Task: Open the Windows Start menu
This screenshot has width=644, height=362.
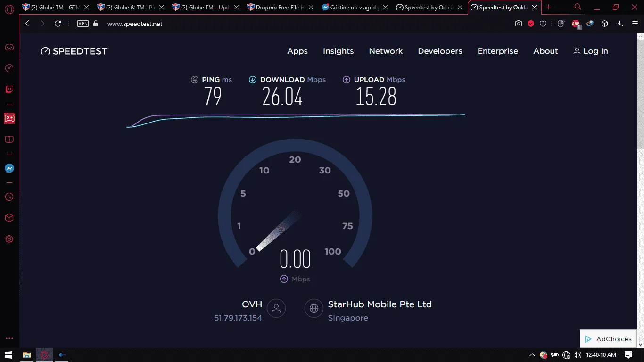Action: (x=9, y=355)
